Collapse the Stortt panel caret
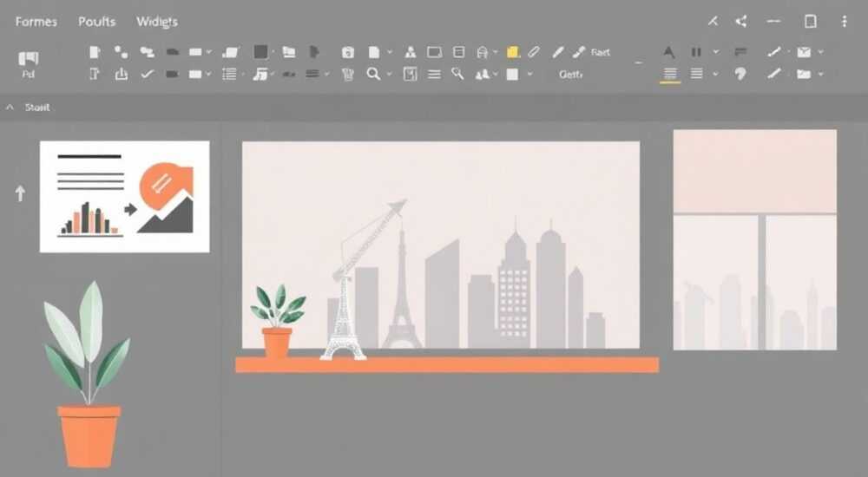868x477 pixels. [10, 108]
